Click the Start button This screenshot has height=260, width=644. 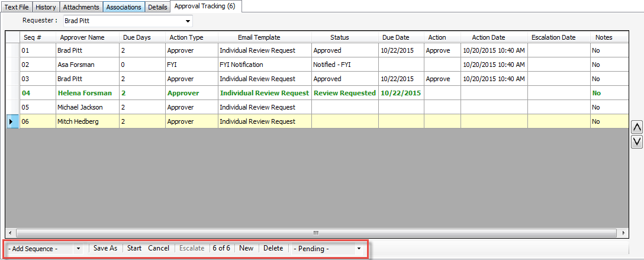(x=134, y=248)
